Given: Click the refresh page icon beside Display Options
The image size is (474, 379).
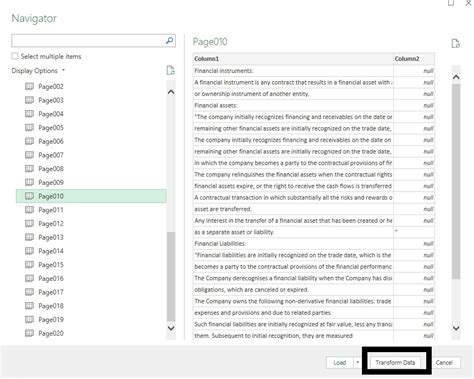Looking at the screenshot, I should click(171, 70).
